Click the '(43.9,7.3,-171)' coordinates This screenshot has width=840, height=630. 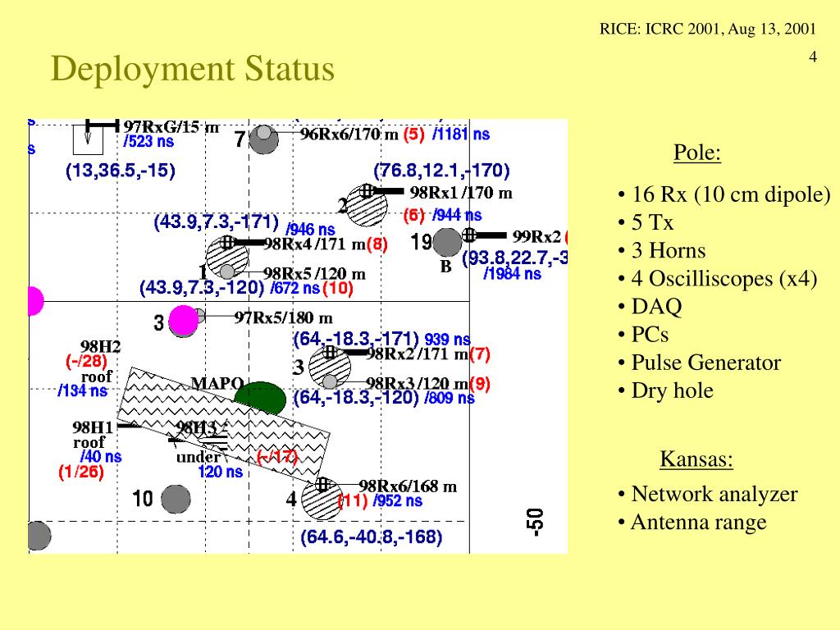point(217,221)
